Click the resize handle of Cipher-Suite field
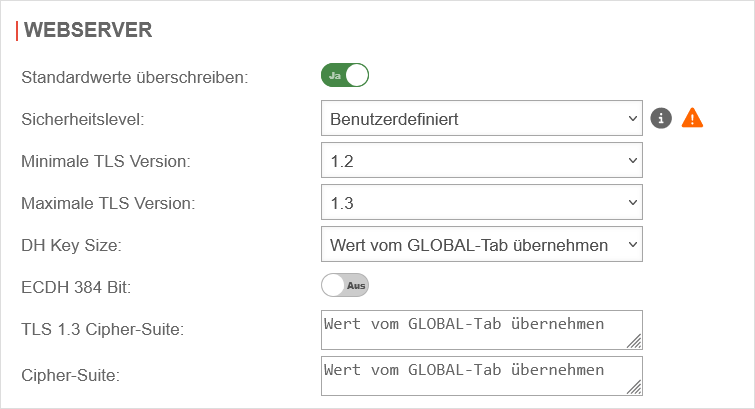This screenshot has height=409, width=755. point(634,387)
